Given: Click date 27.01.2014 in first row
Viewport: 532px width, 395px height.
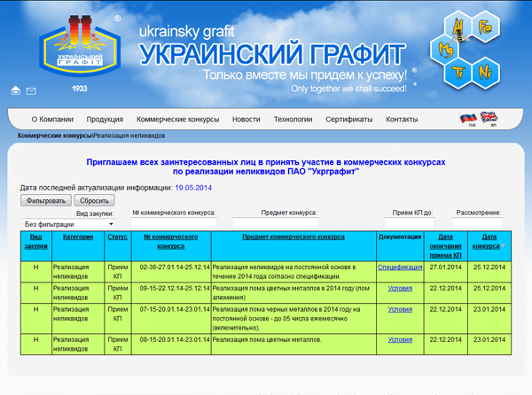Looking at the screenshot, I should click(x=445, y=267).
